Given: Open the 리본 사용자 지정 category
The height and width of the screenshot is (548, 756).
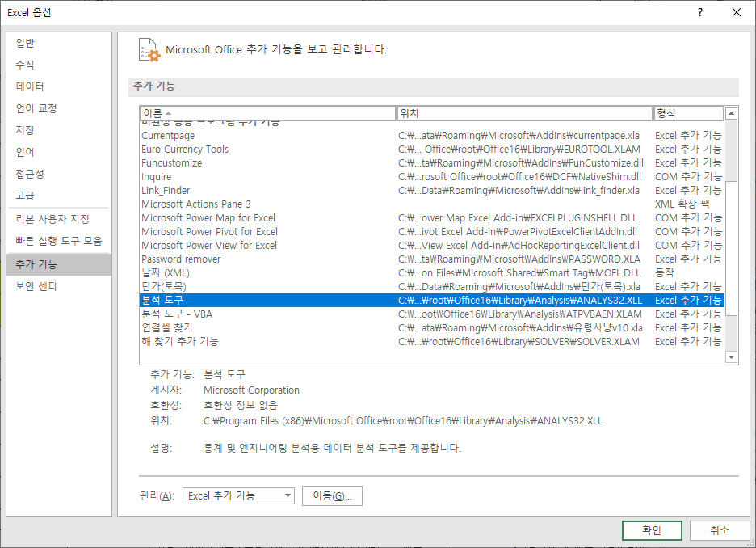Looking at the screenshot, I should pyautogui.click(x=59, y=219).
